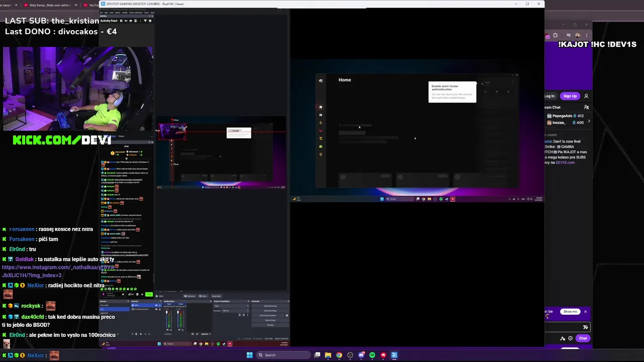
Task: Open the red app icon on taskbar
Action: click(x=383, y=355)
